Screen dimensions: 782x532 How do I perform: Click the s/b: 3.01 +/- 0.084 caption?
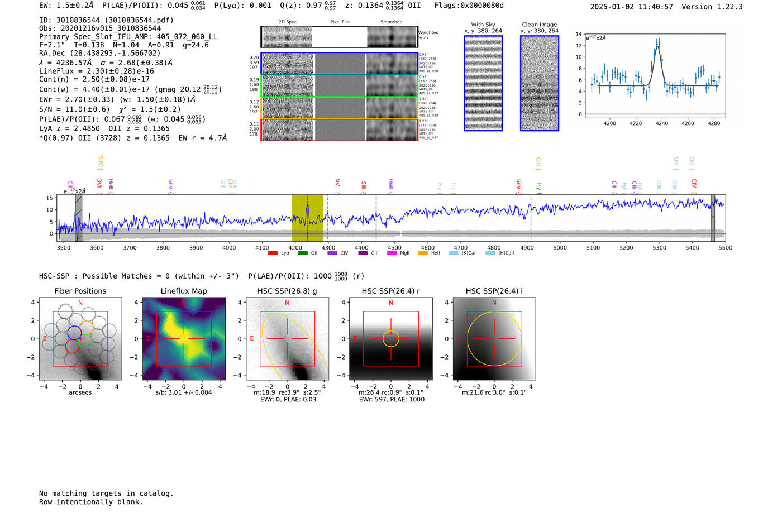(x=184, y=392)
